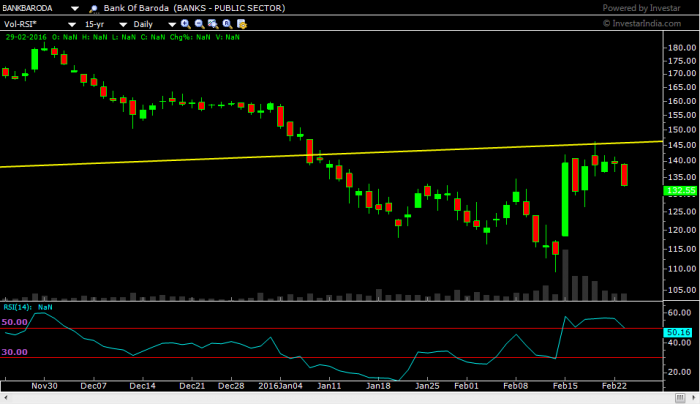Click the 180.00 price axis label

682,47
